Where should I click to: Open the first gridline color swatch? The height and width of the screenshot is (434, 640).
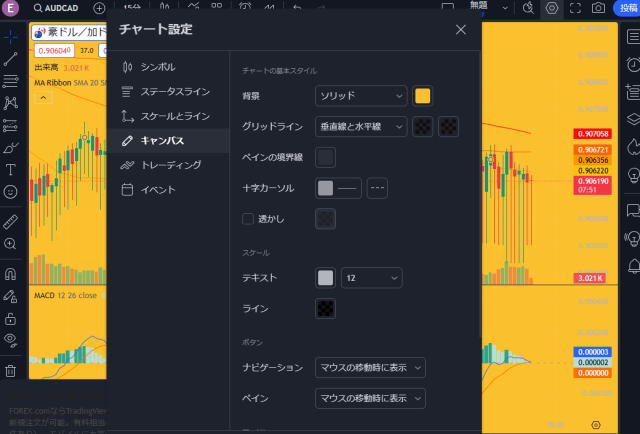tap(423, 127)
